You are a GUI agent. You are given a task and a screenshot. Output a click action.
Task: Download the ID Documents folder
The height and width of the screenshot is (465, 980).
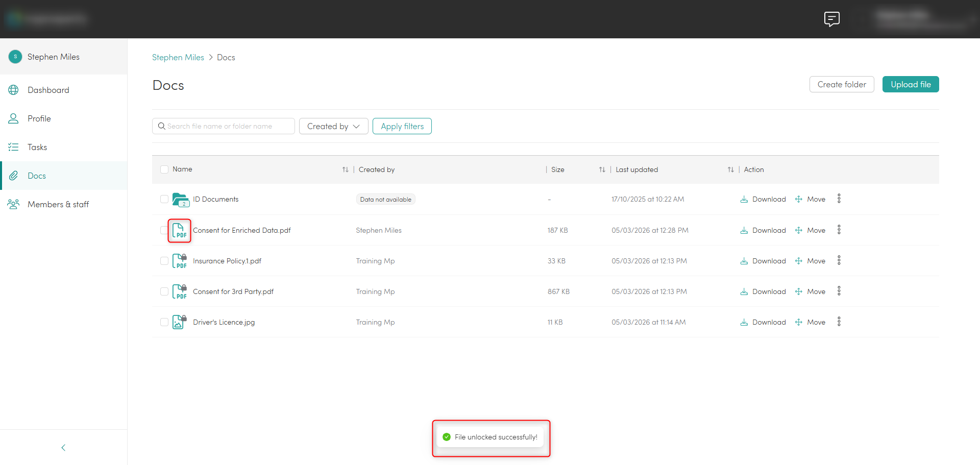(x=763, y=199)
